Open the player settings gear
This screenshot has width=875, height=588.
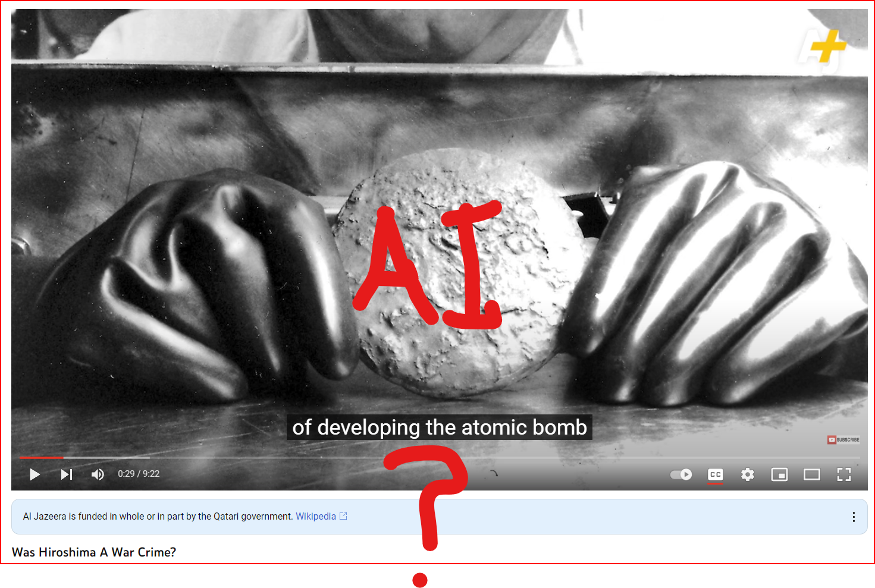pos(748,474)
